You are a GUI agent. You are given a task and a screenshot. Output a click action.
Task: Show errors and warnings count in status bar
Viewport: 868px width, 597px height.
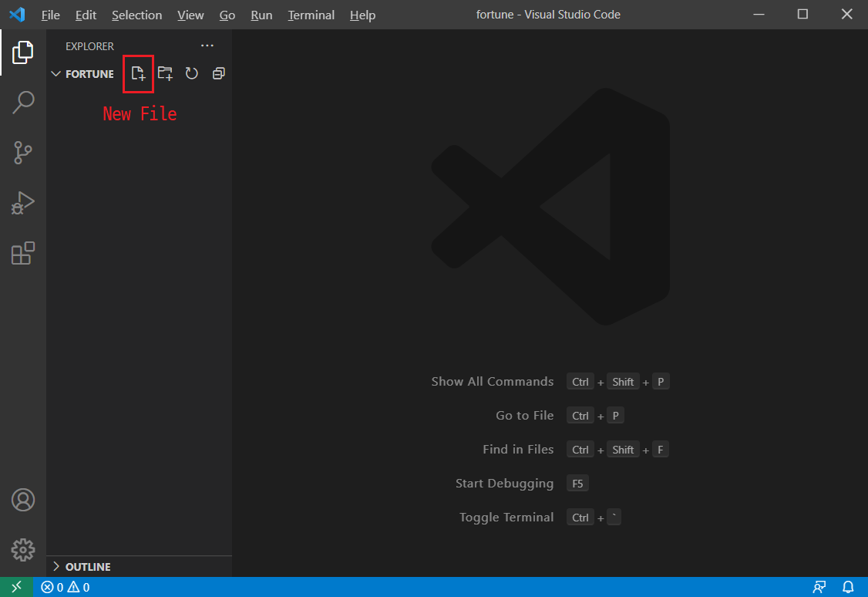66,587
